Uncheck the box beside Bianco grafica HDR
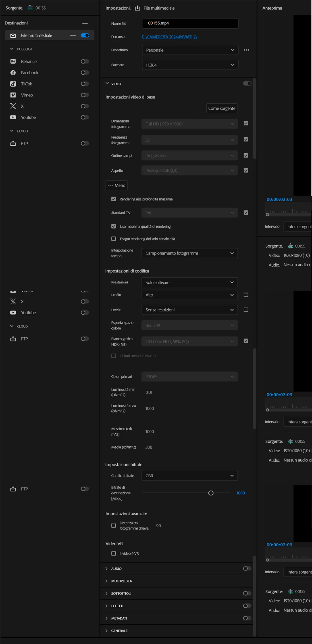 246,341
